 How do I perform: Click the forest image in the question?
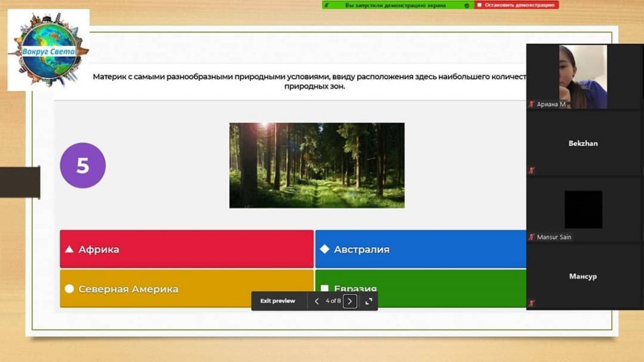tap(316, 165)
